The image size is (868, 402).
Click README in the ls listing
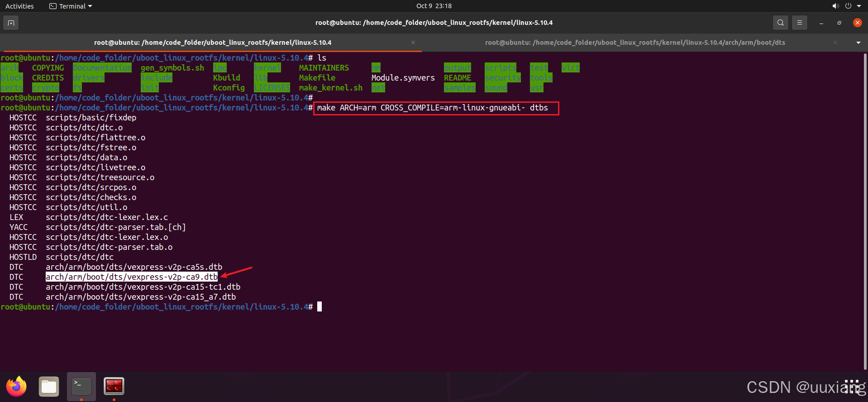pyautogui.click(x=458, y=78)
